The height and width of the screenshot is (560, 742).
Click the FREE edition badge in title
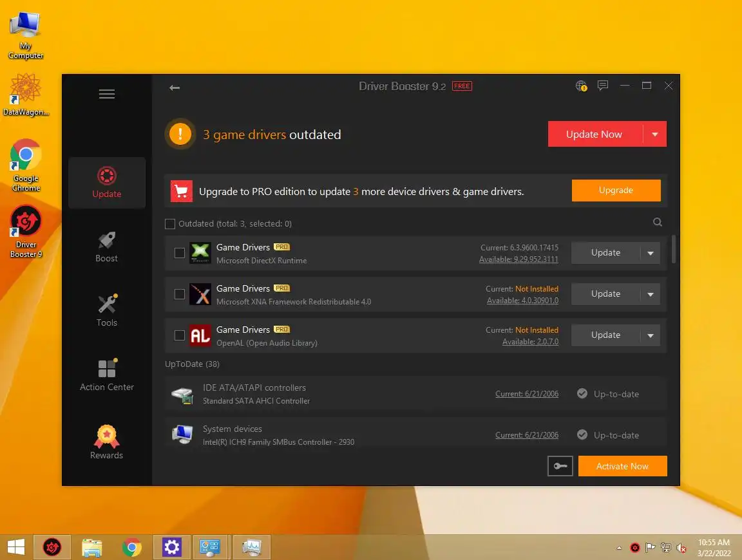[x=462, y=86]
